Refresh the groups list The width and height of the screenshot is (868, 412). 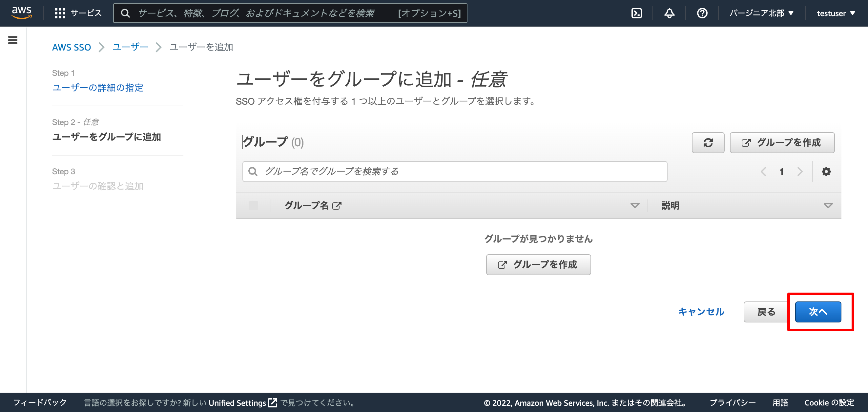point(708,142)
